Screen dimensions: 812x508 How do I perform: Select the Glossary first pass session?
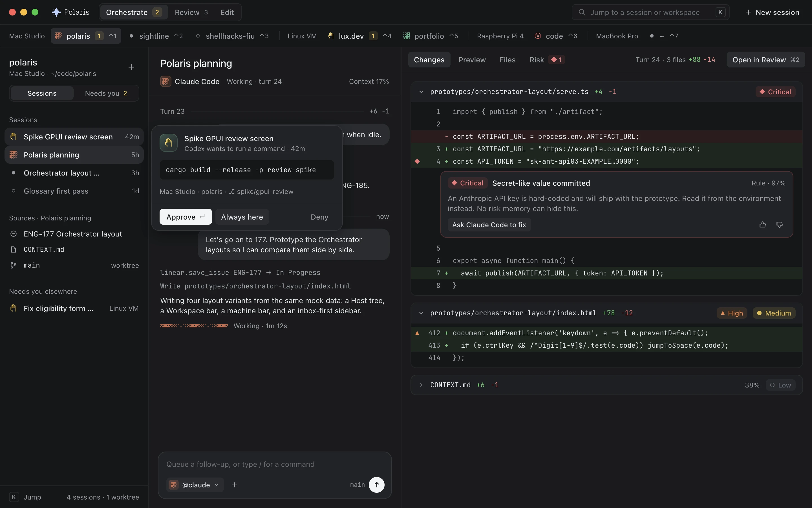(74, 191)
